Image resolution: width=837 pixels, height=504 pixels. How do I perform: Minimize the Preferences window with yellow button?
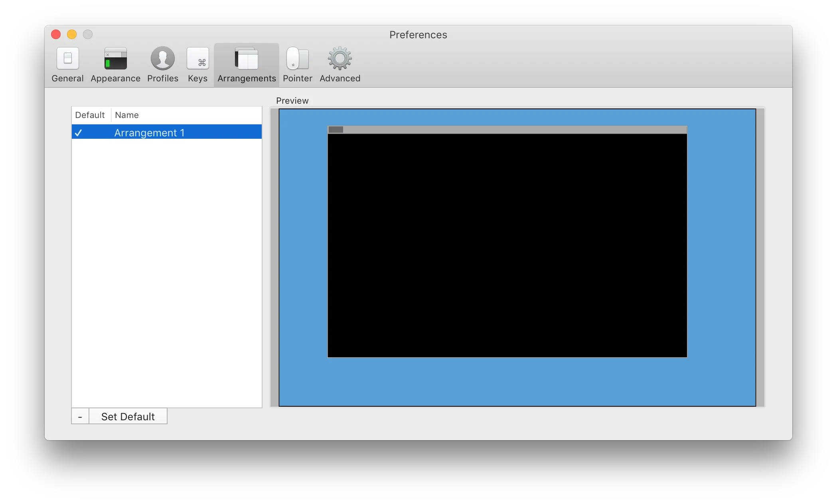[72, 35]
